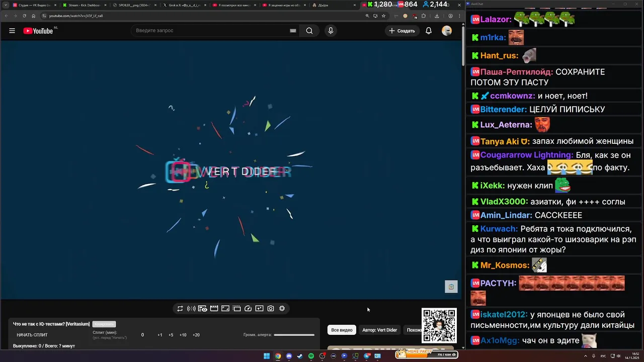This screenshot has width=644, height=362.
Task: Click the Создать create button
Action: 402,31
